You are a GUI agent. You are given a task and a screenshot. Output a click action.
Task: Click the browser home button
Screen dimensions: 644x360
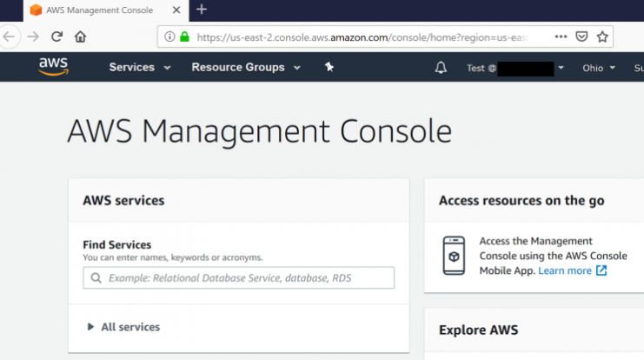point(81,37)
